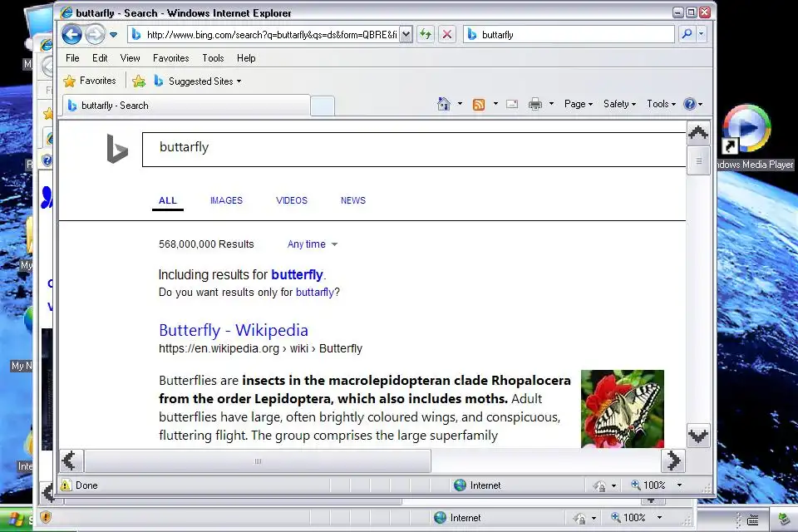This screenshot has width=798, height=532.
Task: Click the Internet globe in background window status bar
Action: pos(441,518)
